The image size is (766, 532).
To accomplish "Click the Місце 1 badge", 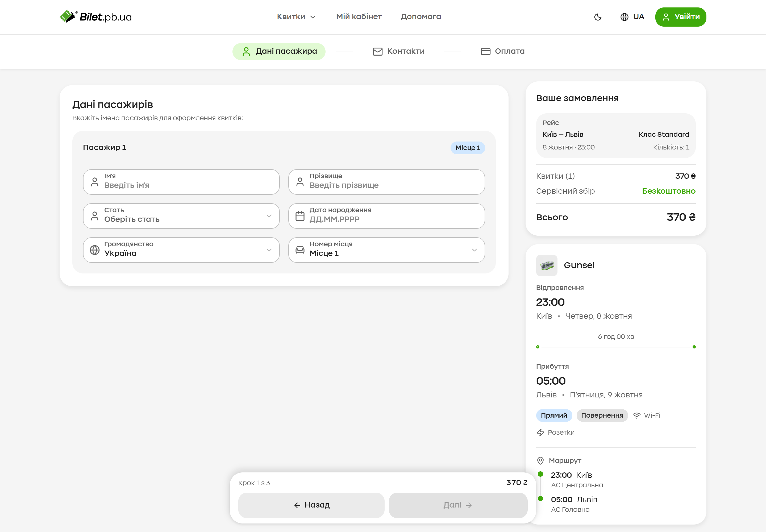I will click(x=468, y=148).
